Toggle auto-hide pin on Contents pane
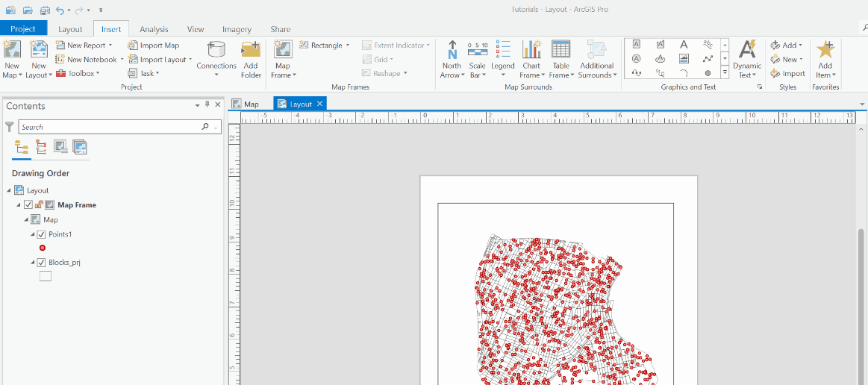This screenshot has width=868, height=385. pos(207,104)
